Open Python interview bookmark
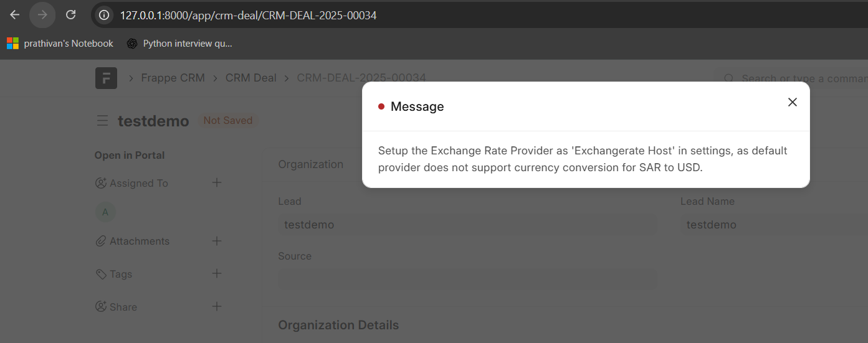 click(179, 44)
